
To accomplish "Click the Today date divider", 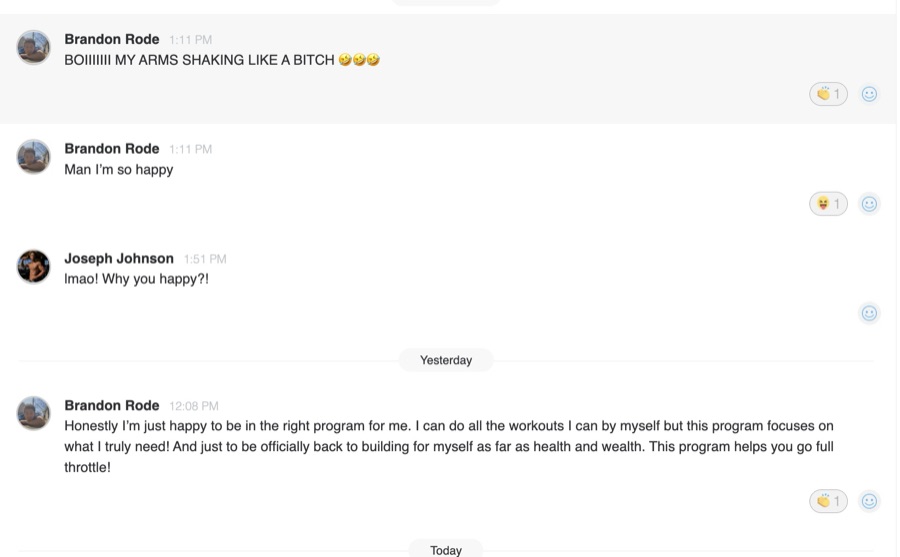I will (x=446, y=550).
